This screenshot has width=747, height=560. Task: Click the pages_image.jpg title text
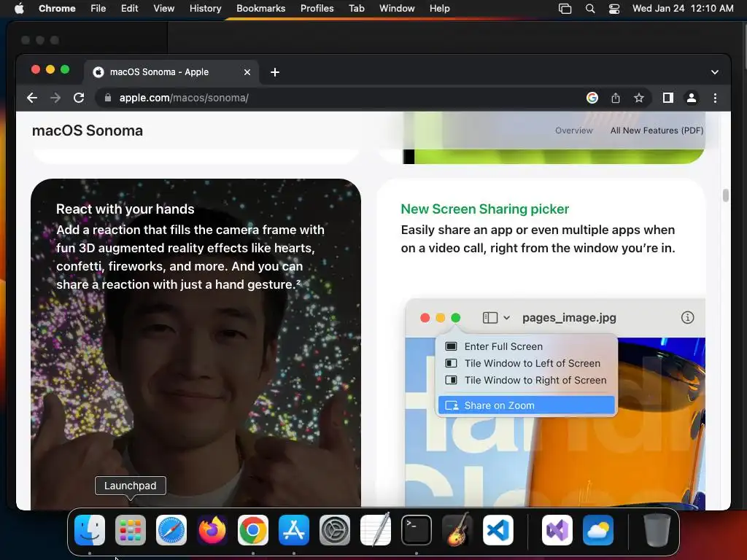click(569, 318)
